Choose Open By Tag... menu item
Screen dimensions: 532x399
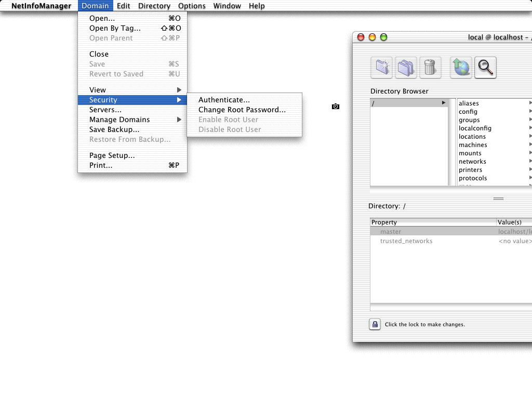point(132,28)
